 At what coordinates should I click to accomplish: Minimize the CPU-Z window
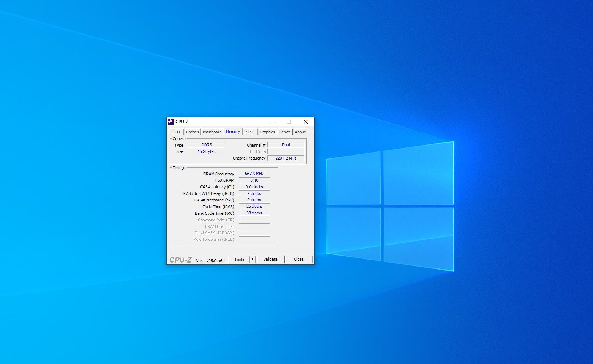pyautogui.click(x=272, y=122)
